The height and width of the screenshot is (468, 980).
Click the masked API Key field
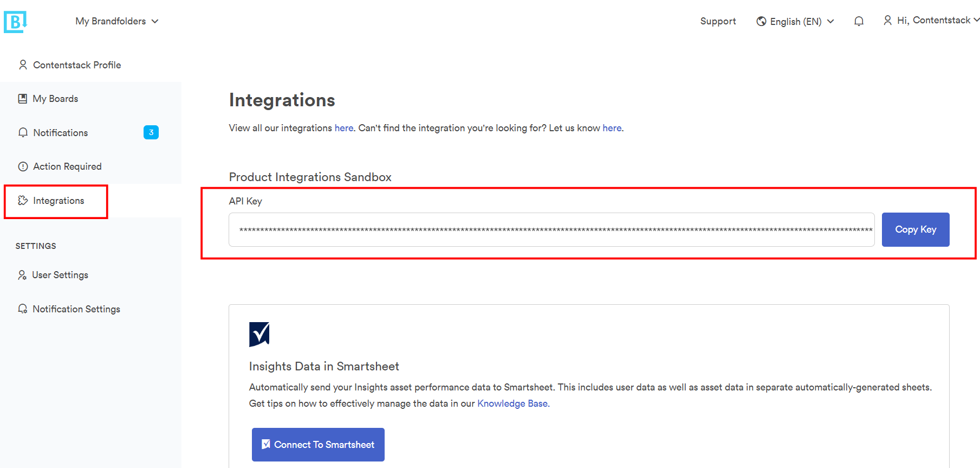click(551, 229)
